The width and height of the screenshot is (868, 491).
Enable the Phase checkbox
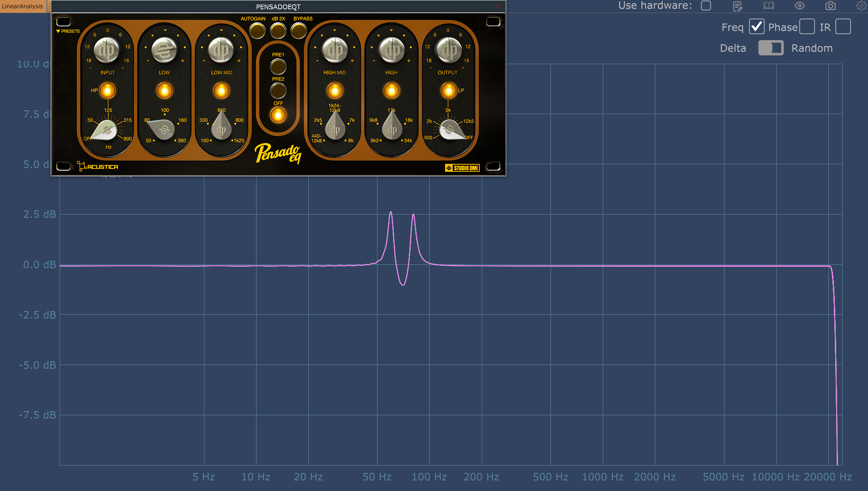pyautogui.click(x=807, y=27)
